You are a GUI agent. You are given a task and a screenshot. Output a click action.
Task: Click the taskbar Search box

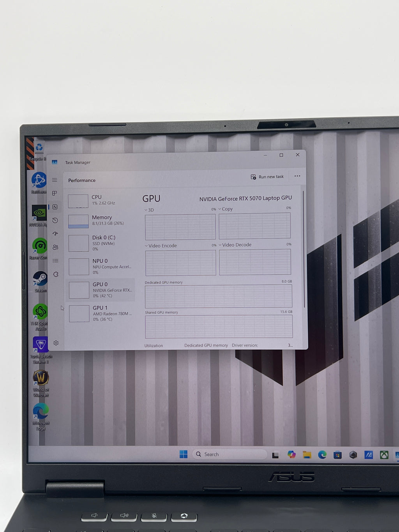[230, 454]
